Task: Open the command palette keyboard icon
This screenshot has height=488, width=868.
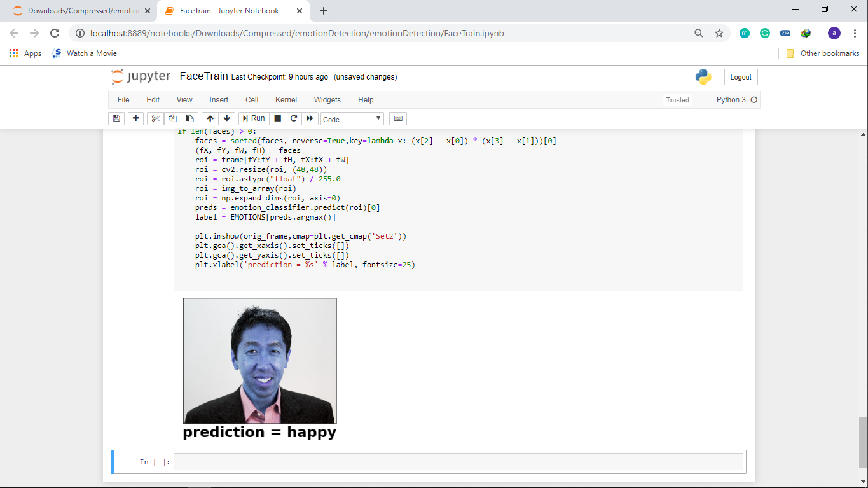Action: click(398, 118)
